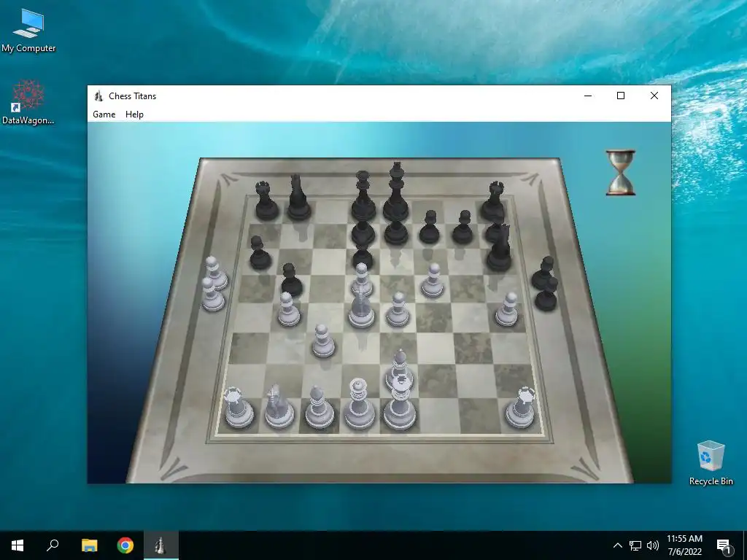The image size is (747, 560).
Task: Maximize the Chess Titans window
Action: [621, 96]
